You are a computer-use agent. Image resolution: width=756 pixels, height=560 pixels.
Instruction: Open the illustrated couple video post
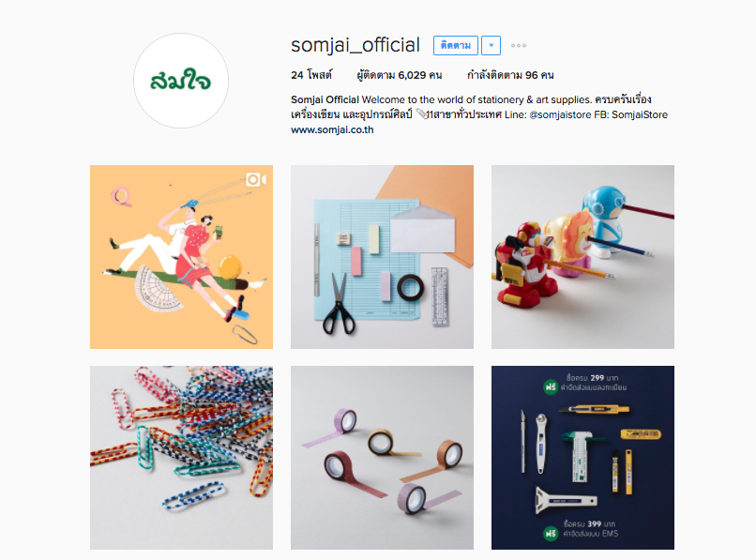pos(181,257)
